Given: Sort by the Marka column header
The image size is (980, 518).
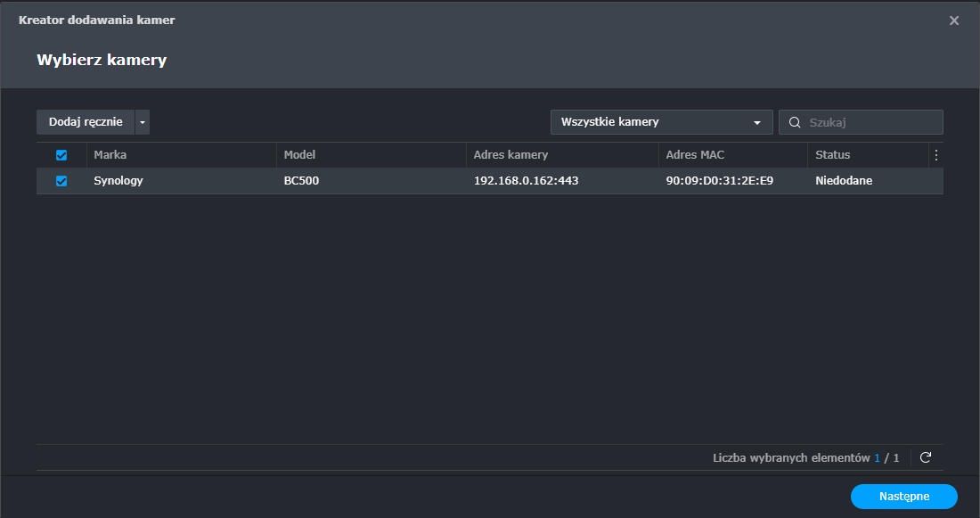Looking at the screenshot, I should coord(181,155).
